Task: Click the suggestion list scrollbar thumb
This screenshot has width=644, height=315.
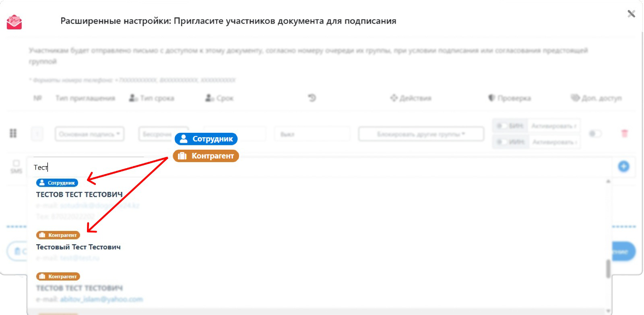Action: click(x=608, y=269)
